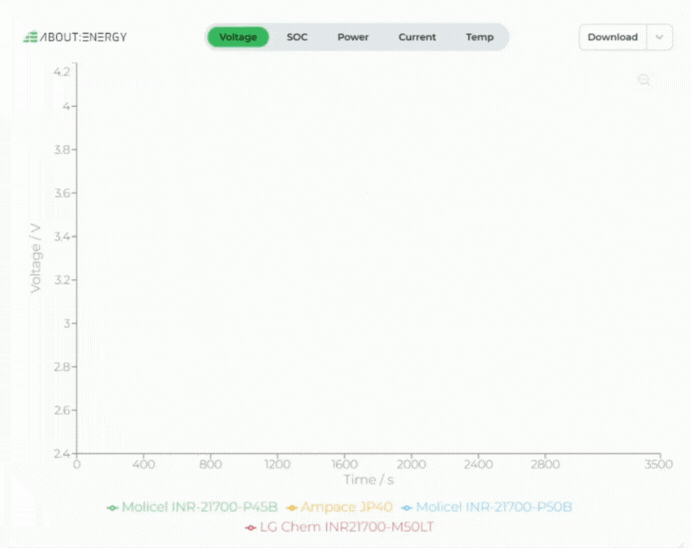Click the blue P50B legend marker

pyautogui.click(x=406, y=508)
